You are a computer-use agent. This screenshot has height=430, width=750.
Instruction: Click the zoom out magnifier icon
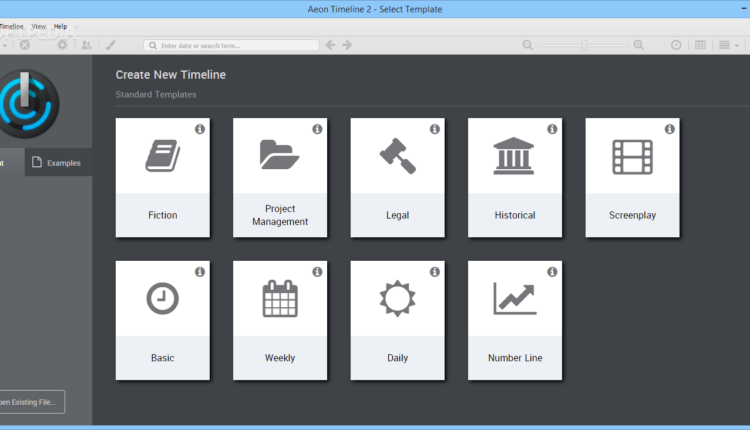pos(528,45)
